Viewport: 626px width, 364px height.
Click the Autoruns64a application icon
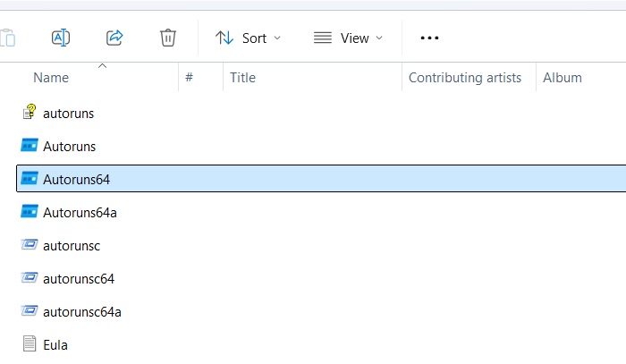[x=29, y=212]
